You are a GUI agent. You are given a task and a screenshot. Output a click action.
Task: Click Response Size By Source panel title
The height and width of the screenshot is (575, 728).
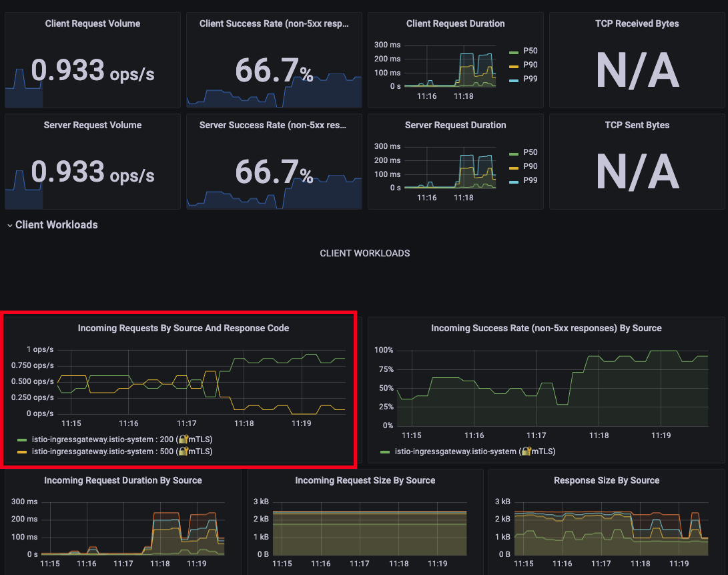pos(607,481)
